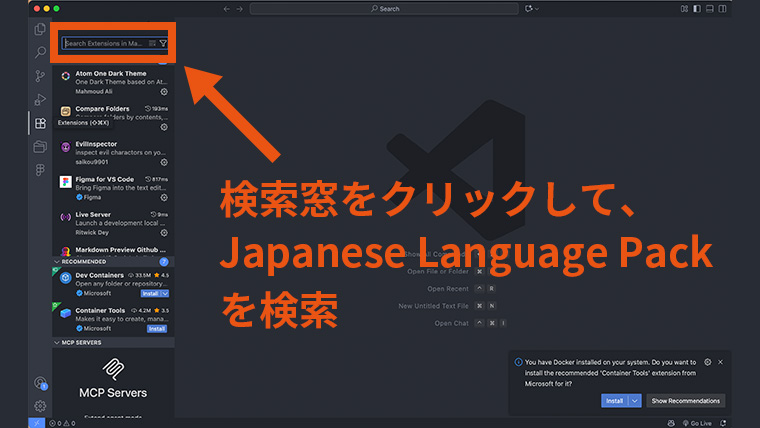Close the Docker notification popup

(x=720, y=362)
